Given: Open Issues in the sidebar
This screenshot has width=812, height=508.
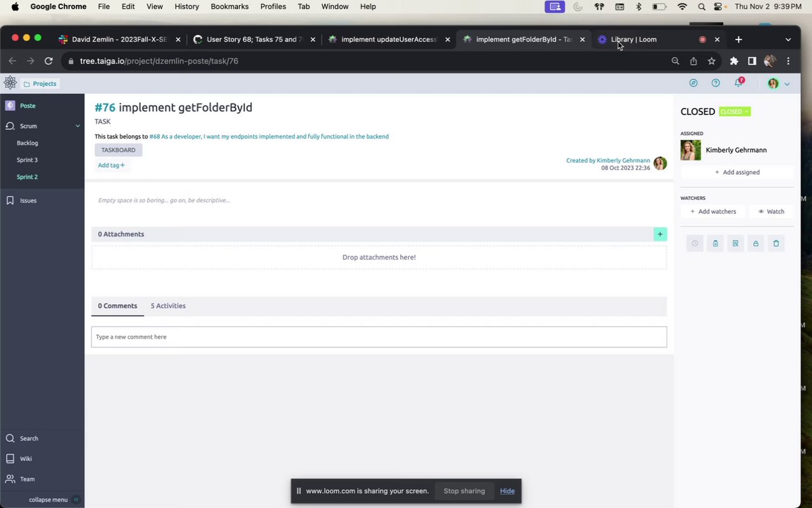Looking at the screenshot, I should [28, 201].
